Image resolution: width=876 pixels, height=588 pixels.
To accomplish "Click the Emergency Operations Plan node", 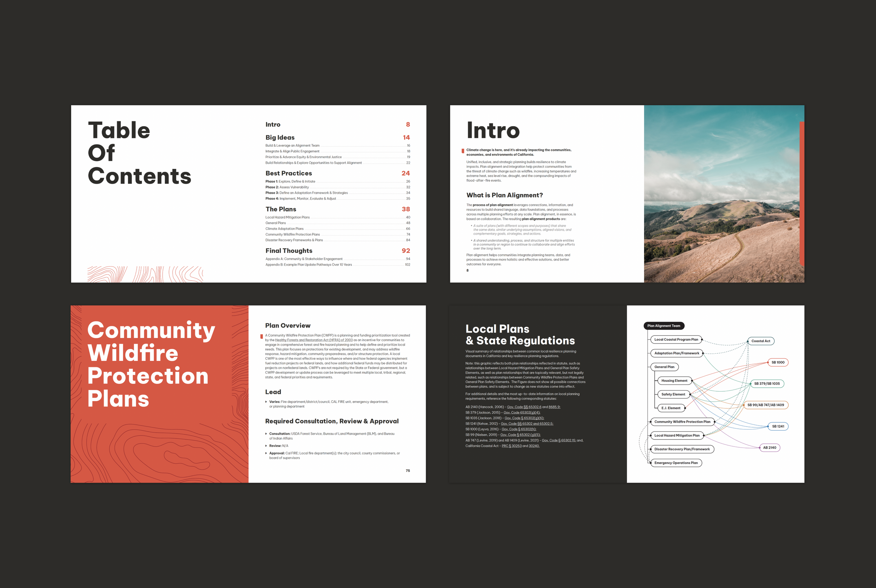I will pos(676,463).
